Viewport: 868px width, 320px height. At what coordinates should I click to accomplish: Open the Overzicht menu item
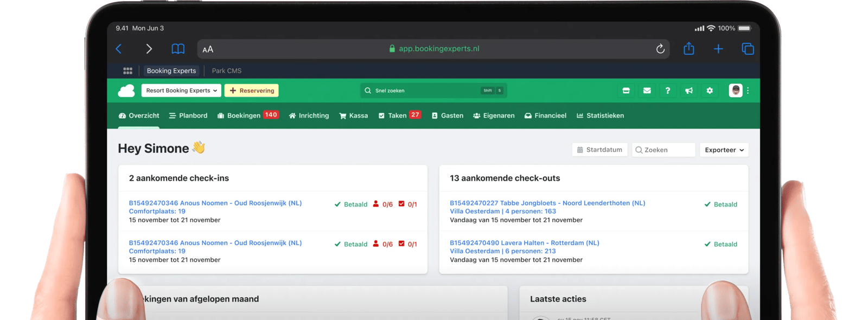(139, 116)
